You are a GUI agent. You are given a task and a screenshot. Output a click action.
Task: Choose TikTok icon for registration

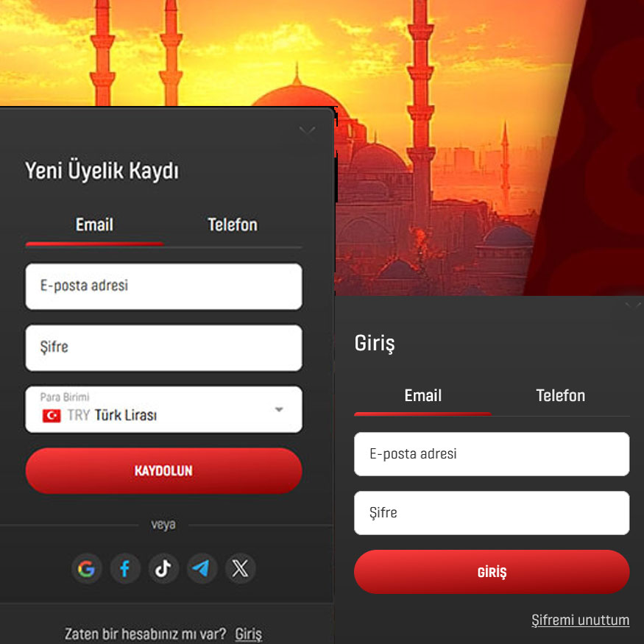(163, 568)
